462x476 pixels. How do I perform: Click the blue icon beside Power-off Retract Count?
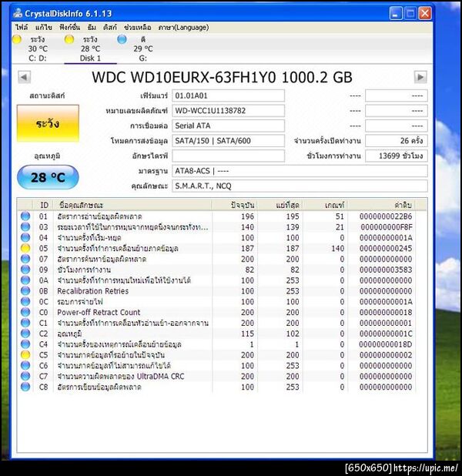click(x=25, y=312)
